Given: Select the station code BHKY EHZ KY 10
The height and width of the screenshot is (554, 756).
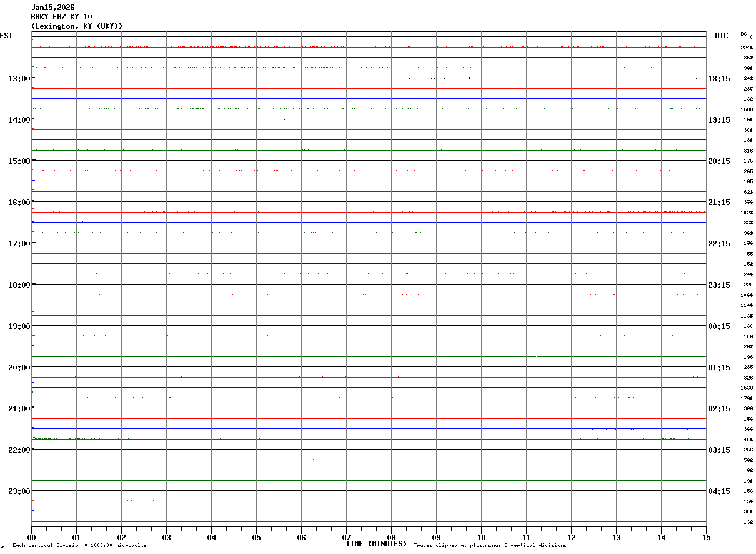Looking at the screenshot, I should tap(62, 17).
